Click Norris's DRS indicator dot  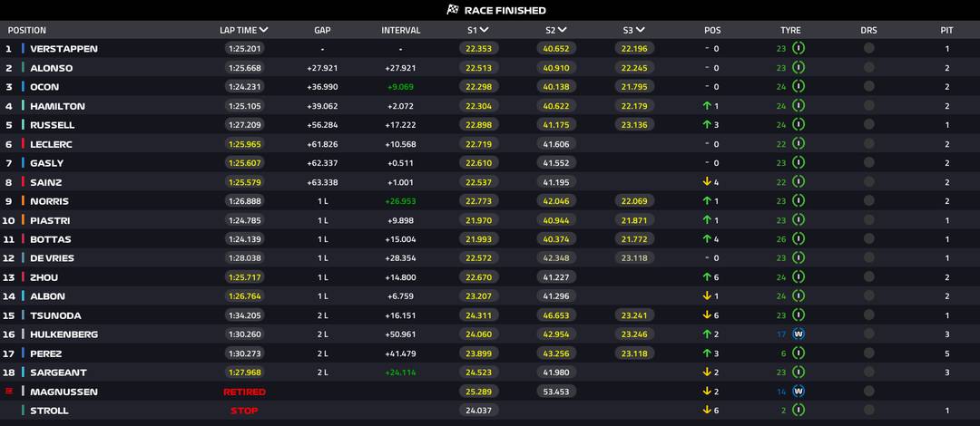point(868,200)
